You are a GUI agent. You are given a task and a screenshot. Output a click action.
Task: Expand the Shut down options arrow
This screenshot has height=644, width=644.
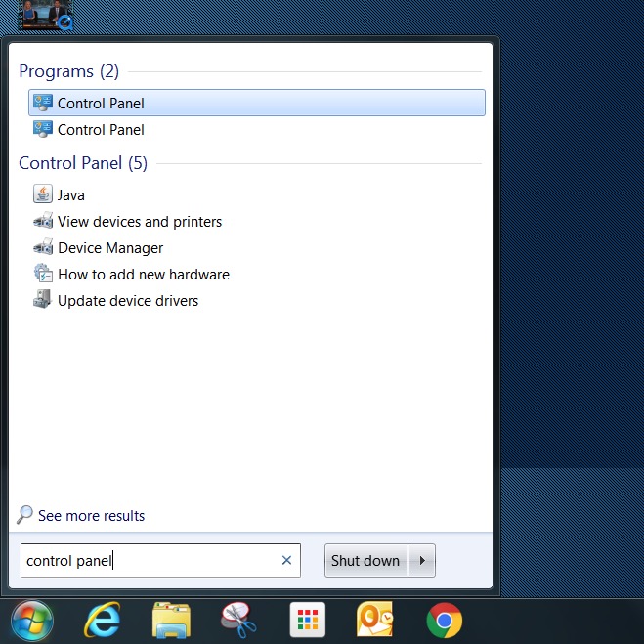[x=422, y=561]
